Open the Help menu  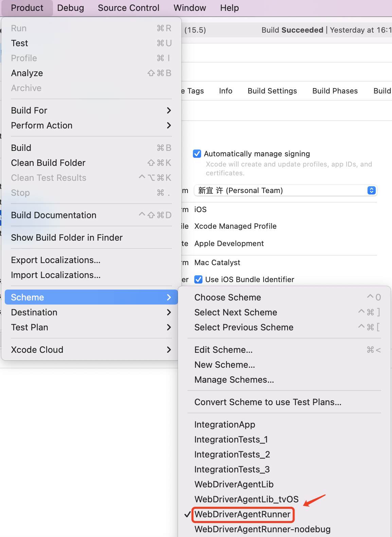[x=229, y=8]
